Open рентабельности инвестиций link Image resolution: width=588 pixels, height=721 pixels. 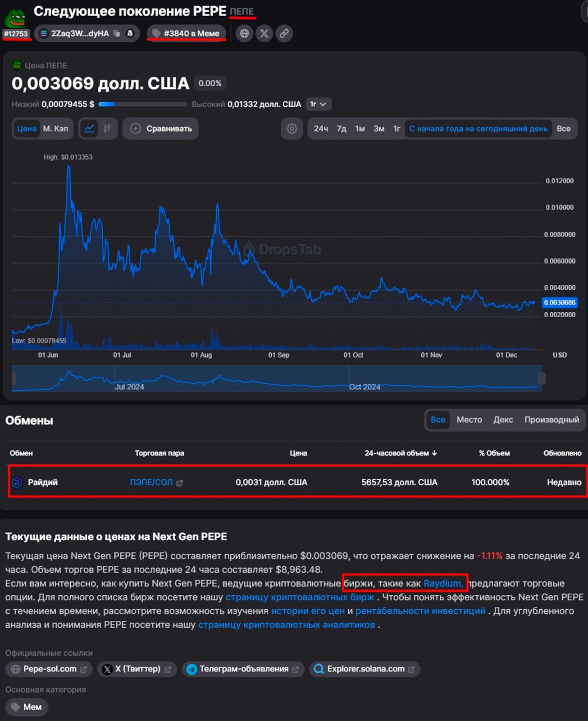[420, 611]
